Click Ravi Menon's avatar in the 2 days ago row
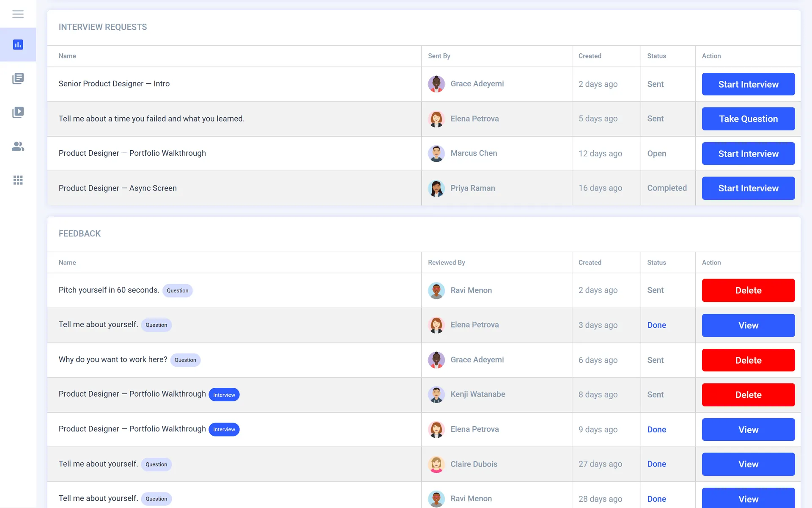This screenshot has width=812, height=508. coord(436,290)
